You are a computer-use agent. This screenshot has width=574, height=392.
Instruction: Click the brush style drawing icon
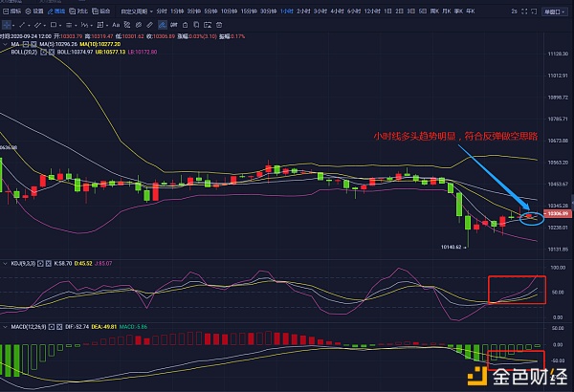(127, 25)
